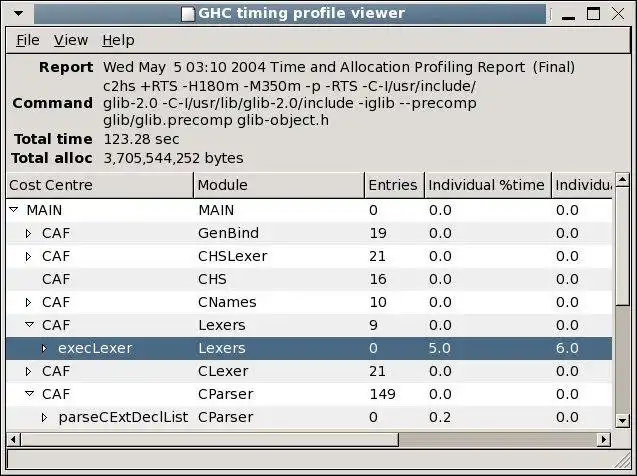Open the Help menu

coord(118,40)
